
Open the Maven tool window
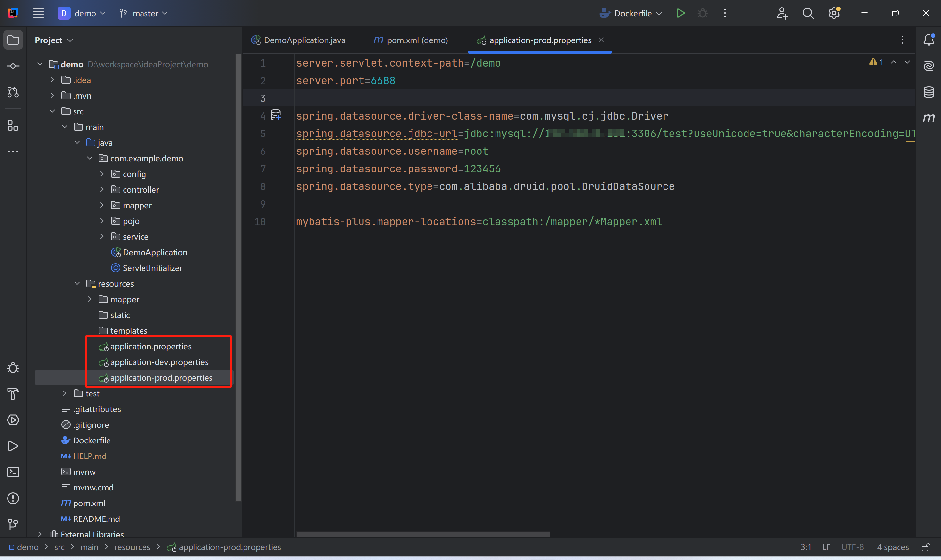[x=929, y=118]
